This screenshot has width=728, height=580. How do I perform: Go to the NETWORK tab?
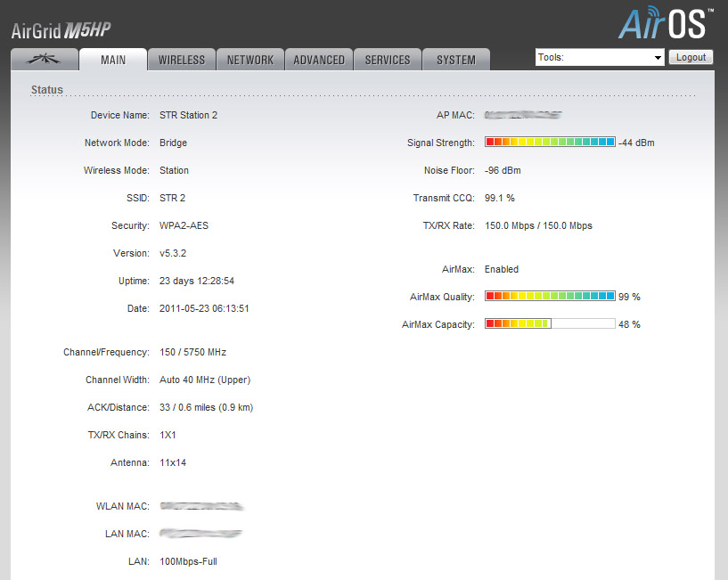(250, 60)
